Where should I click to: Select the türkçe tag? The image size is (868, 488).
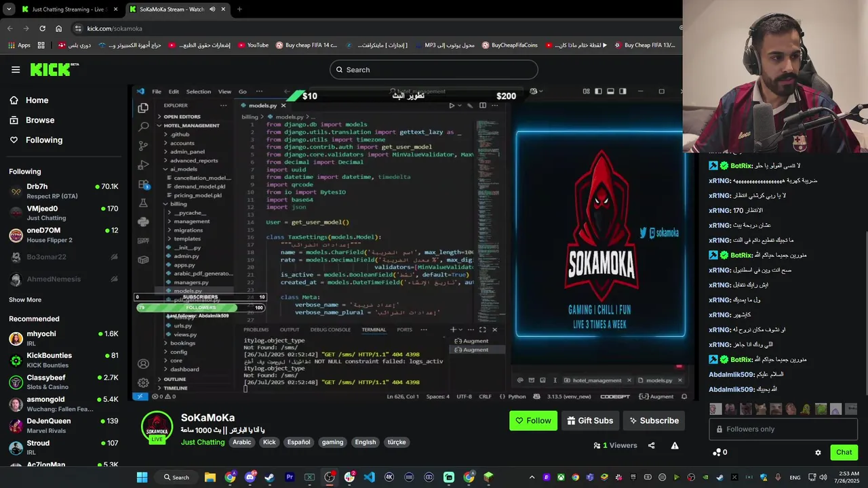coord(397,442)
